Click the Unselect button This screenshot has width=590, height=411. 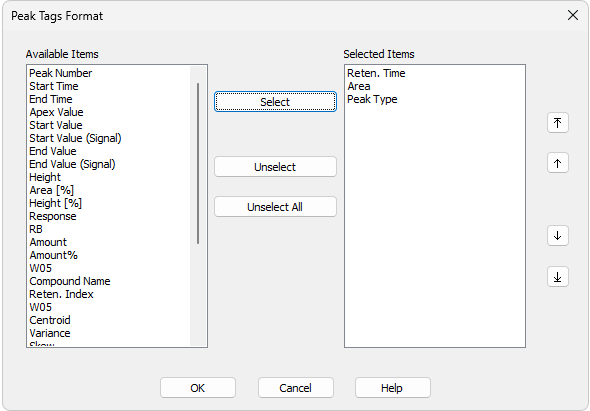(275, 167)
